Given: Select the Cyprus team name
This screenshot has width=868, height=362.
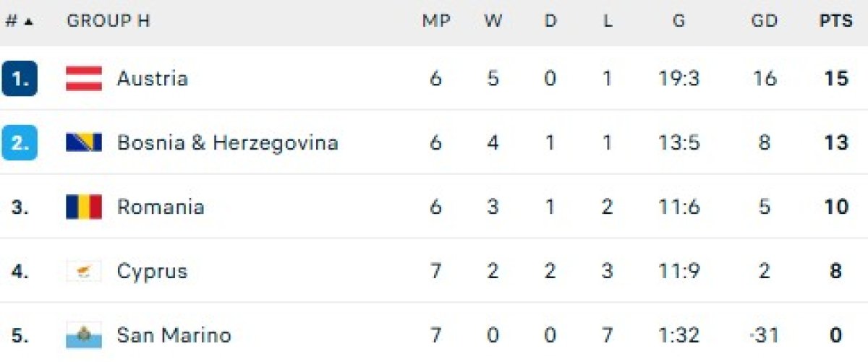Looking at the screenshot, I should point(152,272).
